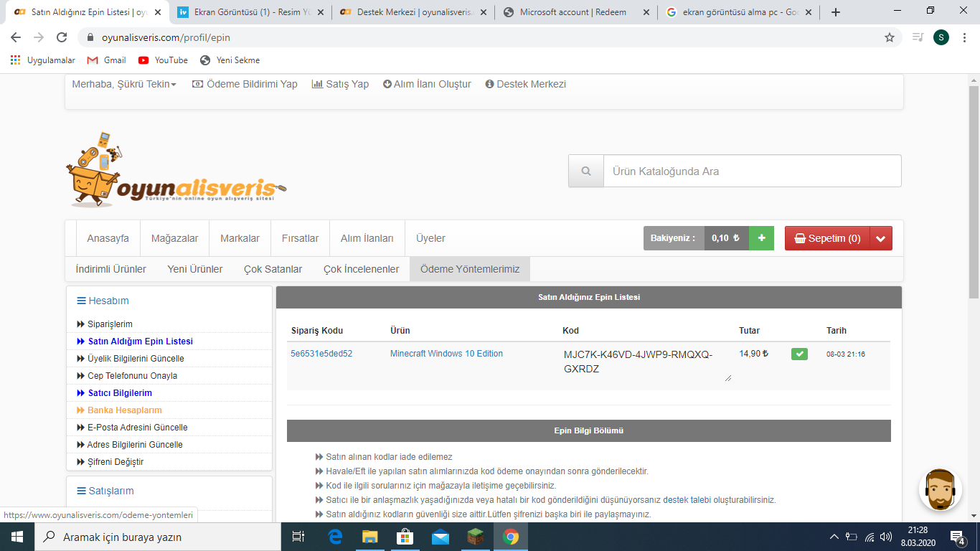
Task: Open Minecraft Windows 10 Edition product link
Action: (446, 354)
